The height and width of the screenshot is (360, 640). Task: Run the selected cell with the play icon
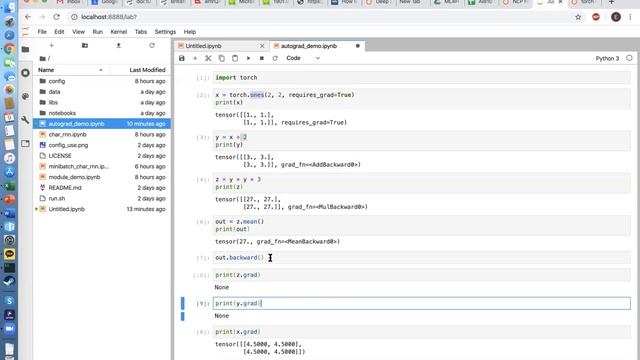pos(248,58)
